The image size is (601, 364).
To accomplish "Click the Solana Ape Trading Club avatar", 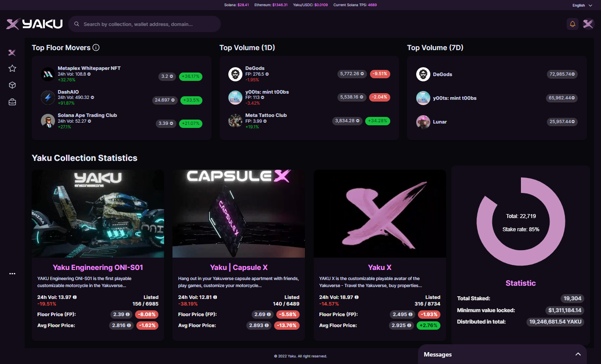I will pos(48,121).
